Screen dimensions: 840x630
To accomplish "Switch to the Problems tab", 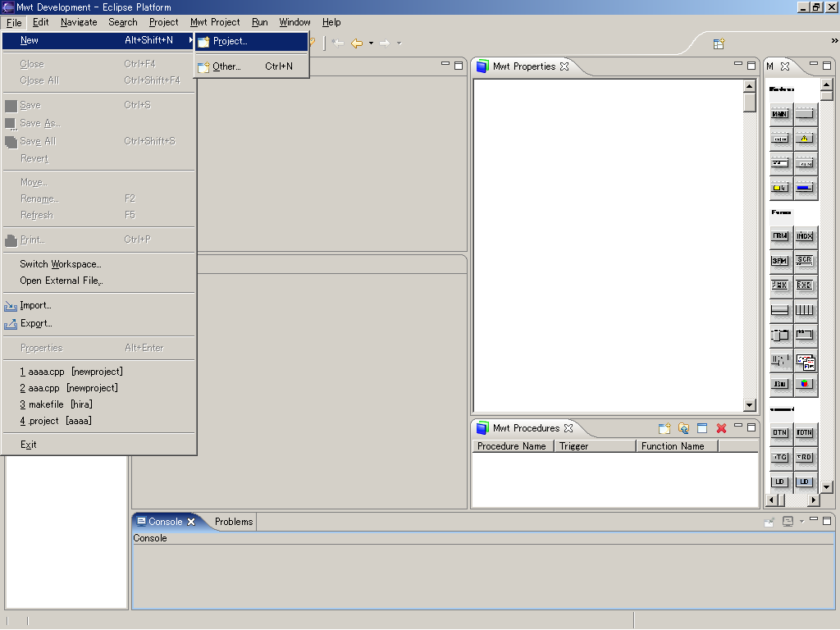I will [x=234, y=522].
